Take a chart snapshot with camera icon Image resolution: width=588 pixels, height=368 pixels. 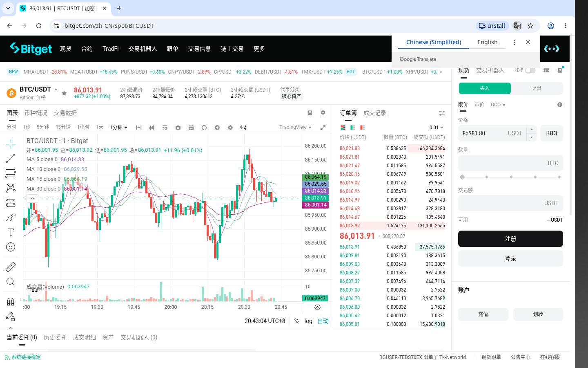[178, 128]
